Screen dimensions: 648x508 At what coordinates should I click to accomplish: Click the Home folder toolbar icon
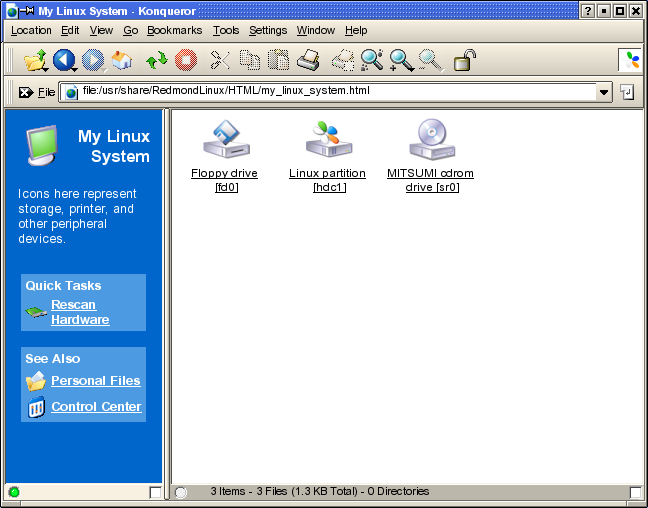click(122, 61)
